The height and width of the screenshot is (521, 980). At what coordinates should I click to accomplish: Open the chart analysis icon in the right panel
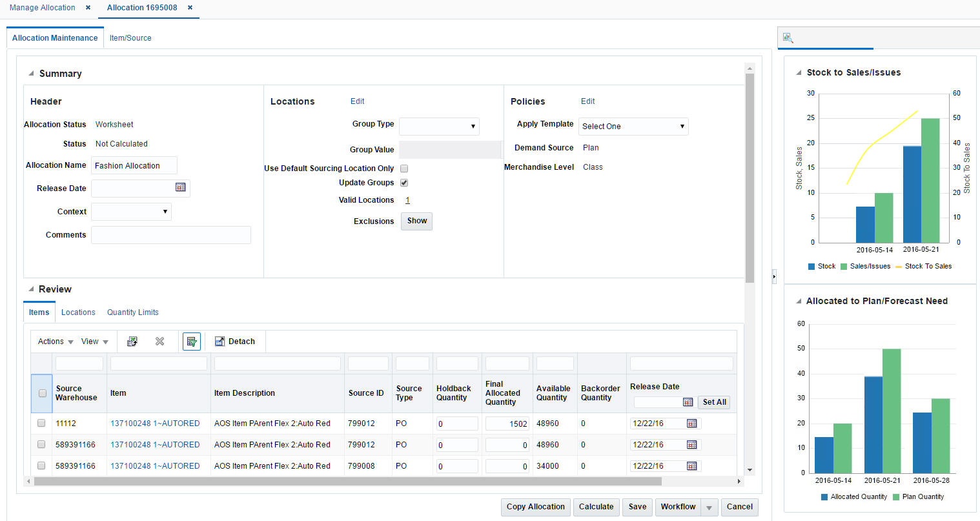tap(788, 38)
